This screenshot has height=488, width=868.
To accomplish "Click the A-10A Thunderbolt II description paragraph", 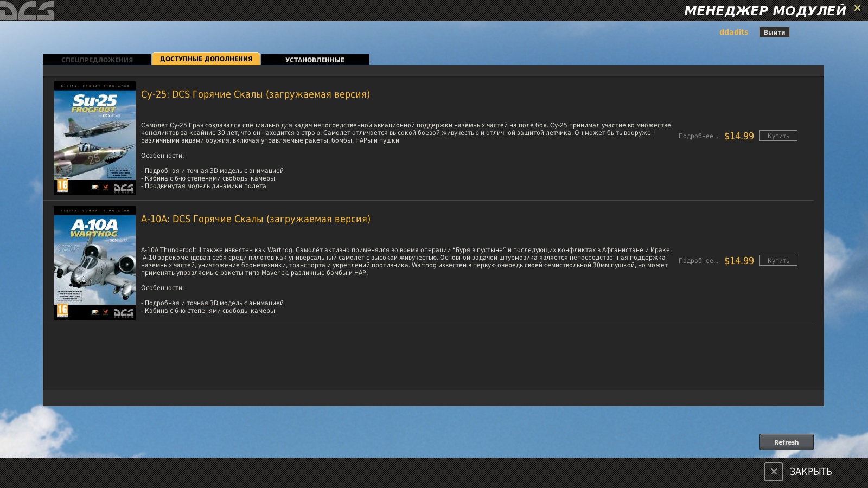I will pyautogui.click(x=406, y=261).
